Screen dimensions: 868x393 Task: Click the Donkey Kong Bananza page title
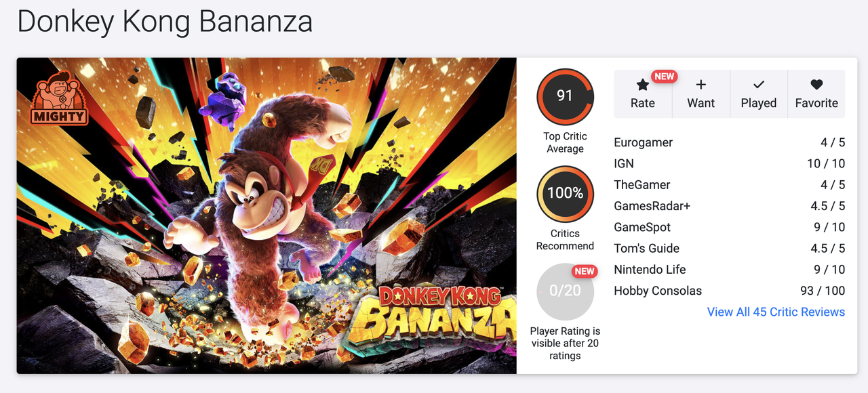[165, 22]
